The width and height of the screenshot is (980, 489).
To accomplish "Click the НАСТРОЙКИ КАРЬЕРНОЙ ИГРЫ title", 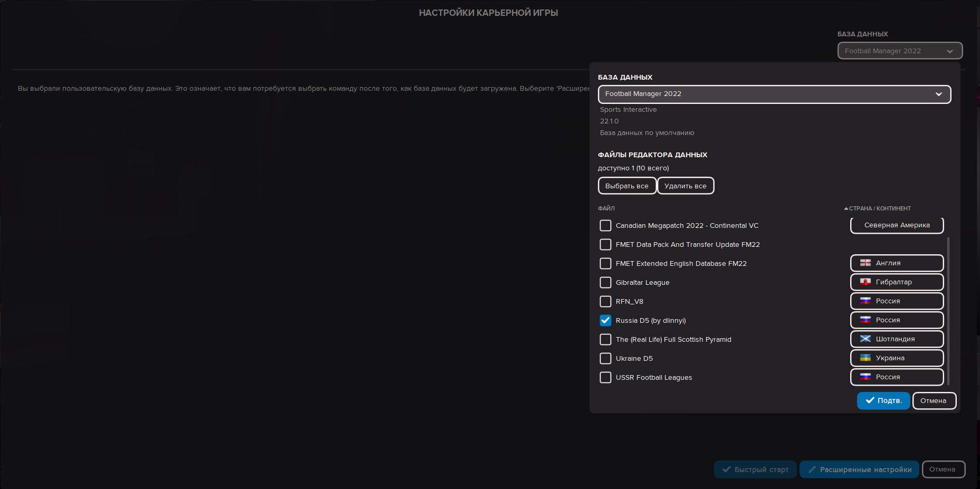I will 489,13.
